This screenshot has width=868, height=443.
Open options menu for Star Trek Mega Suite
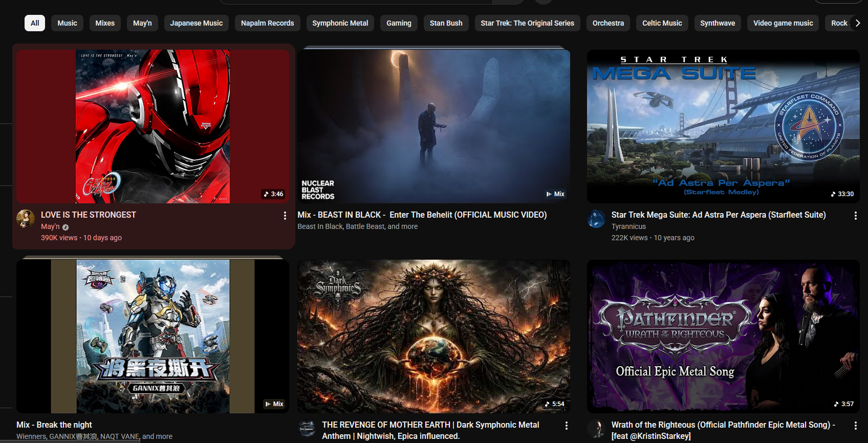(855, 216)
